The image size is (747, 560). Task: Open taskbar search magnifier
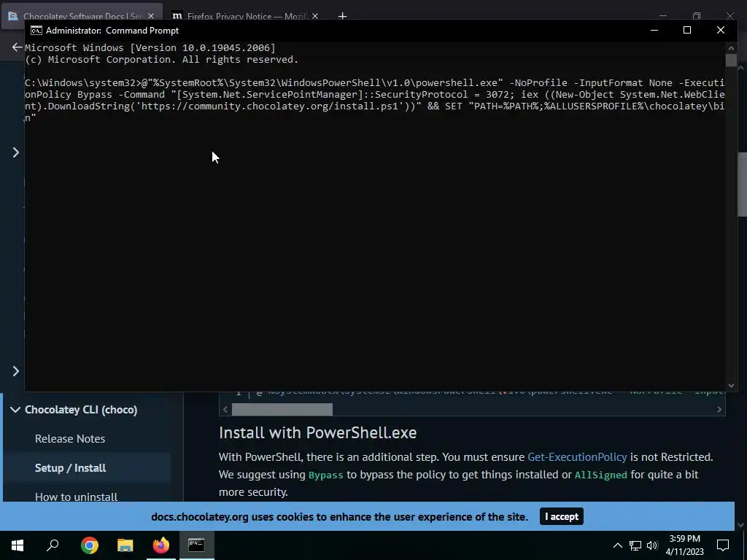(x=53, y=545)
